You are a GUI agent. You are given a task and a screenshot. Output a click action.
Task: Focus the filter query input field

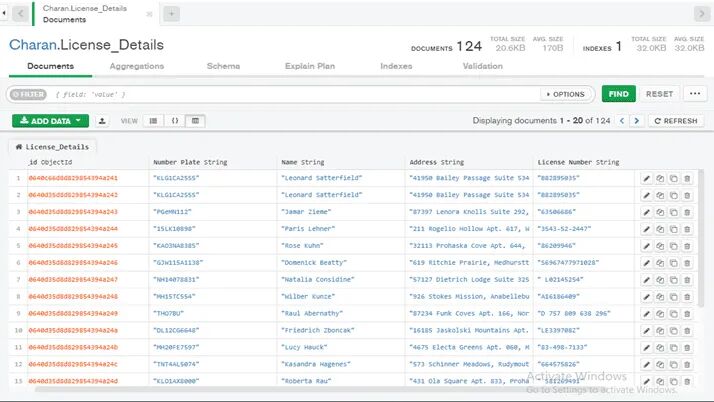coord(296,94)
